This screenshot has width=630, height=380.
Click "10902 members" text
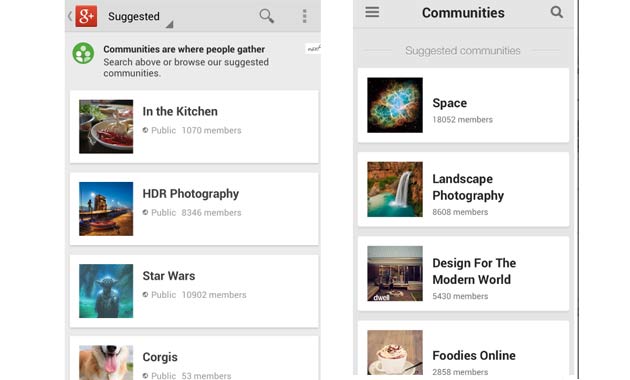tap(214, 295)
